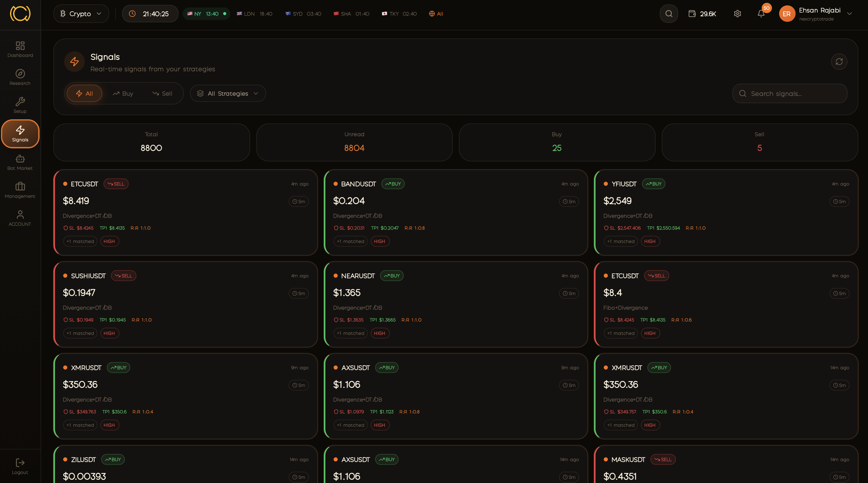The height and width of the screenshot is (483, 868).
Task: Filter signals to Buy only
Action: pos(123,94)
